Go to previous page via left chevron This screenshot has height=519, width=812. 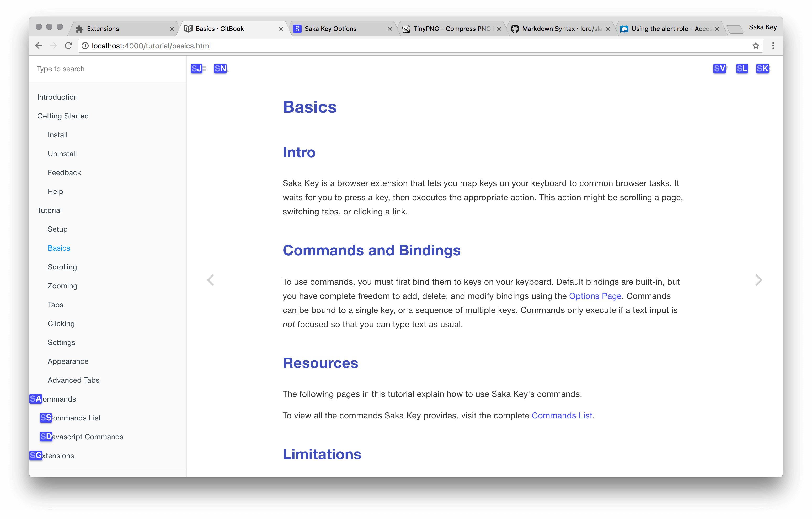(211, 280)
